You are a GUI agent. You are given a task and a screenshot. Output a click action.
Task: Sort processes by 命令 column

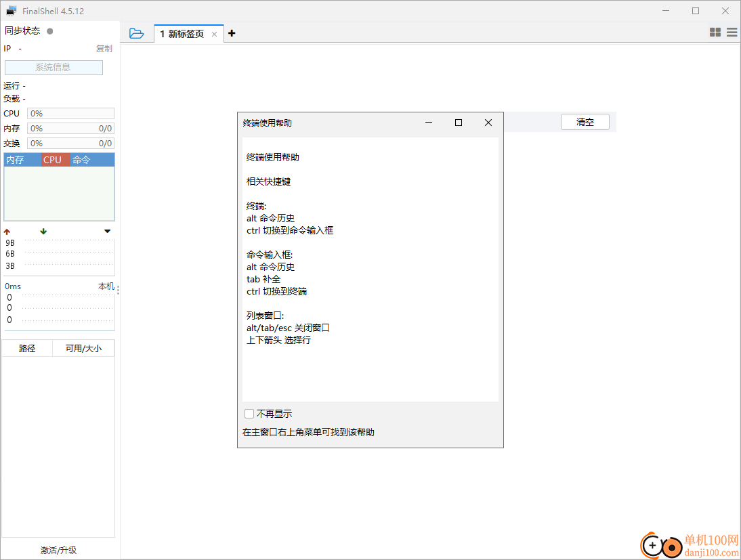click(x=92, y=160)
